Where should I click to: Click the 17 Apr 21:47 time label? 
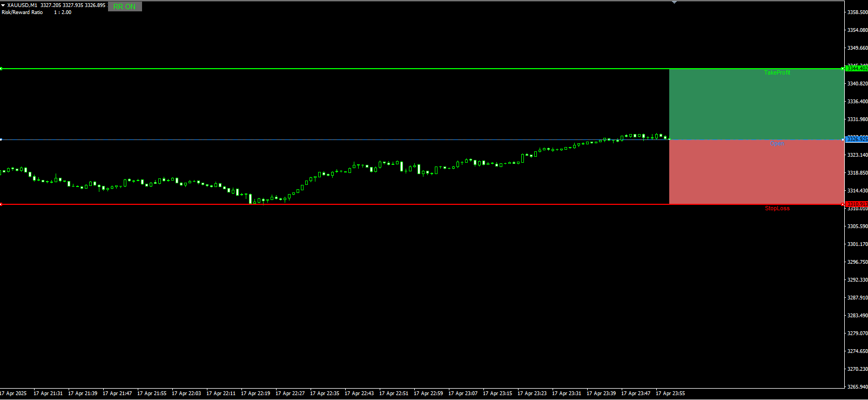pos(117,394)
